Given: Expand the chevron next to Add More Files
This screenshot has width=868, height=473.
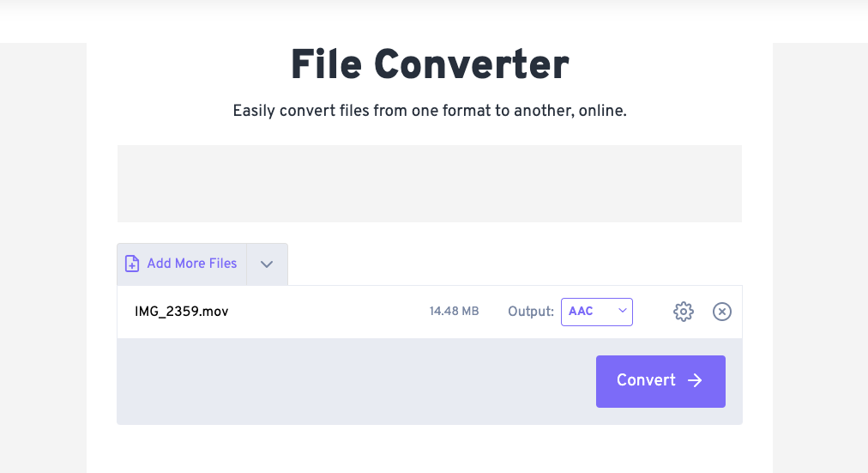Looking at the screenshot, I should tap(267, 264).
